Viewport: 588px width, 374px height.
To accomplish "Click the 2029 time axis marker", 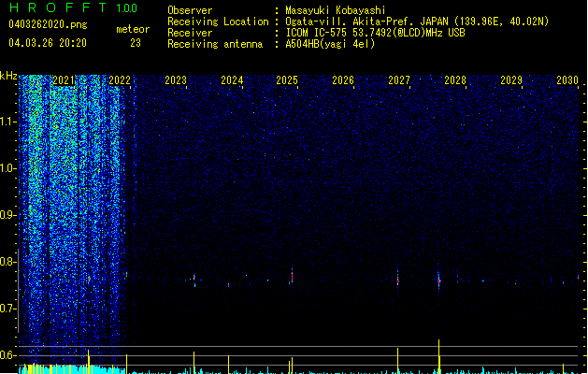I will point(511,80).
